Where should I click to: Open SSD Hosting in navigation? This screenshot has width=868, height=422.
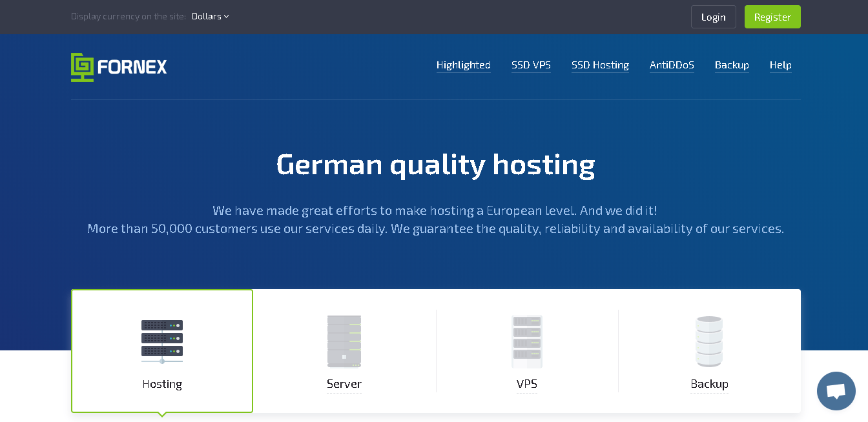(600, 65)
